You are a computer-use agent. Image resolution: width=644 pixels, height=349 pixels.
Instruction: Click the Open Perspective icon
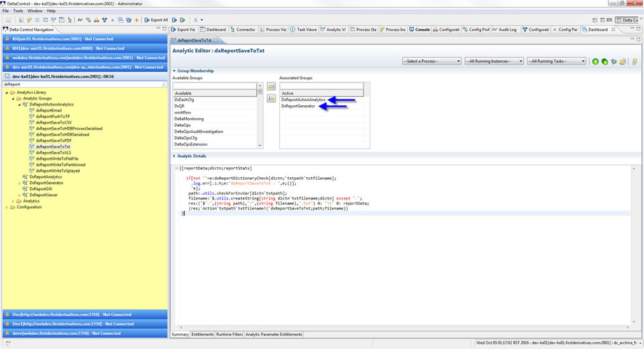click(595, 19)
